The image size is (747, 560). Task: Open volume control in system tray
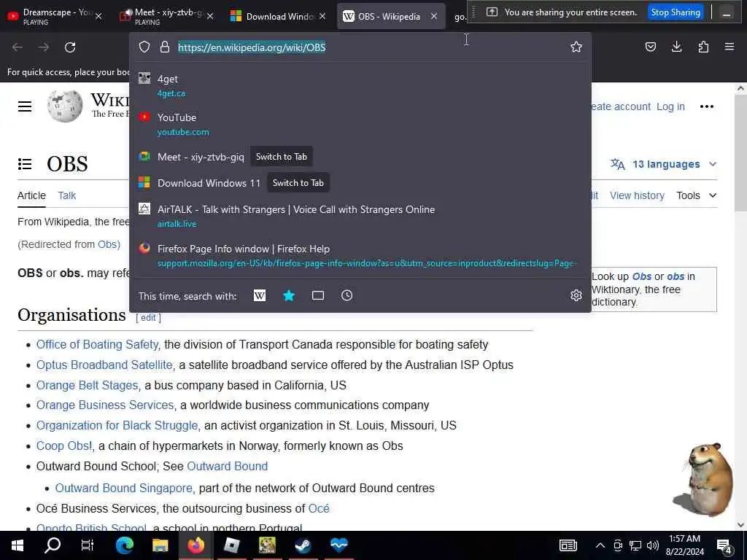tap(653, 545)
